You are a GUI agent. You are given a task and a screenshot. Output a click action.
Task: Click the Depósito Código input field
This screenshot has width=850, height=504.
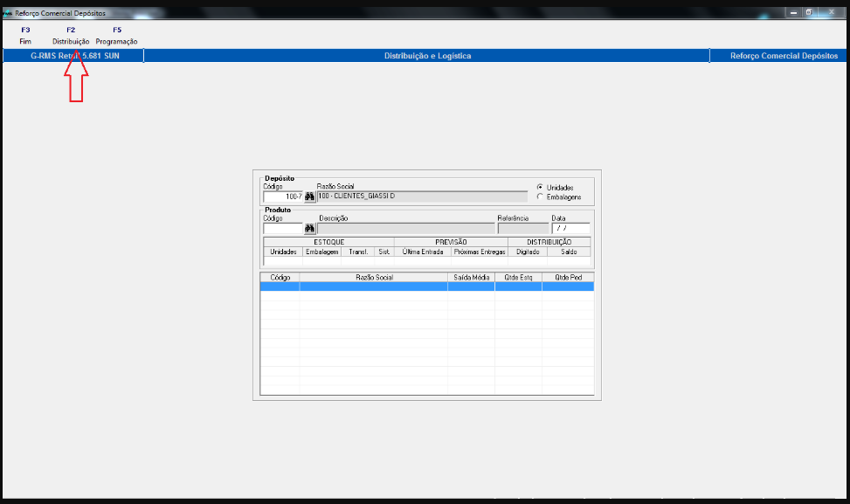click(x=283, y=197)
